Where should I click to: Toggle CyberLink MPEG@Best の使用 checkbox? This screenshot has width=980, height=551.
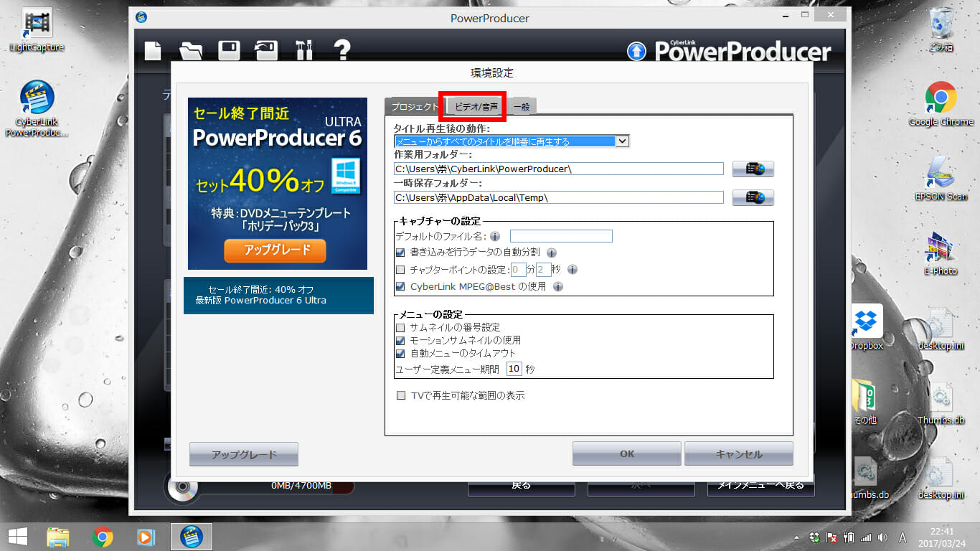tap(400, 286)
